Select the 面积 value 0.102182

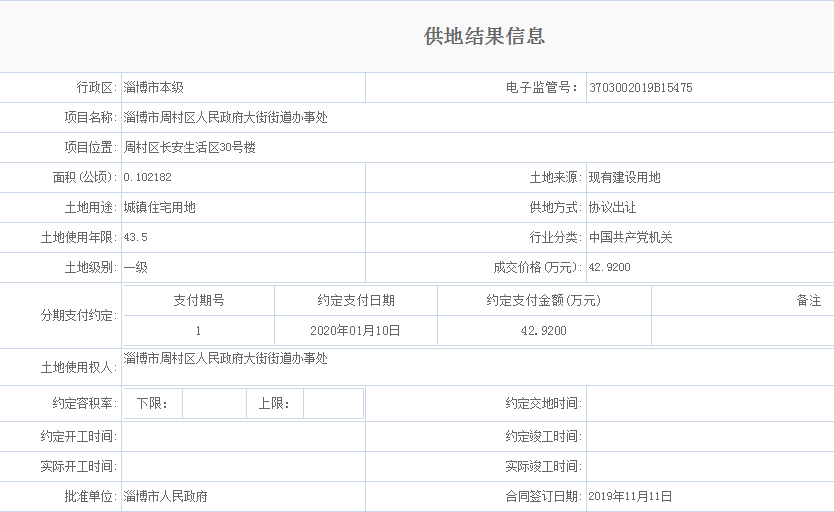click(147, 177)
